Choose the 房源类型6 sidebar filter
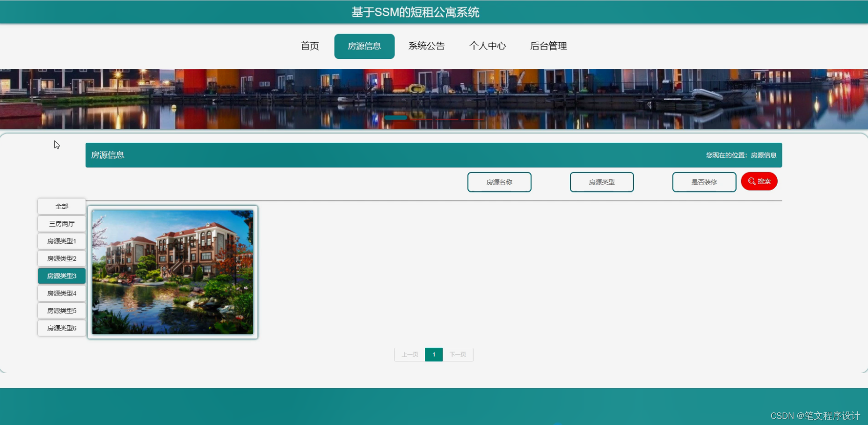 coord(61,328)
